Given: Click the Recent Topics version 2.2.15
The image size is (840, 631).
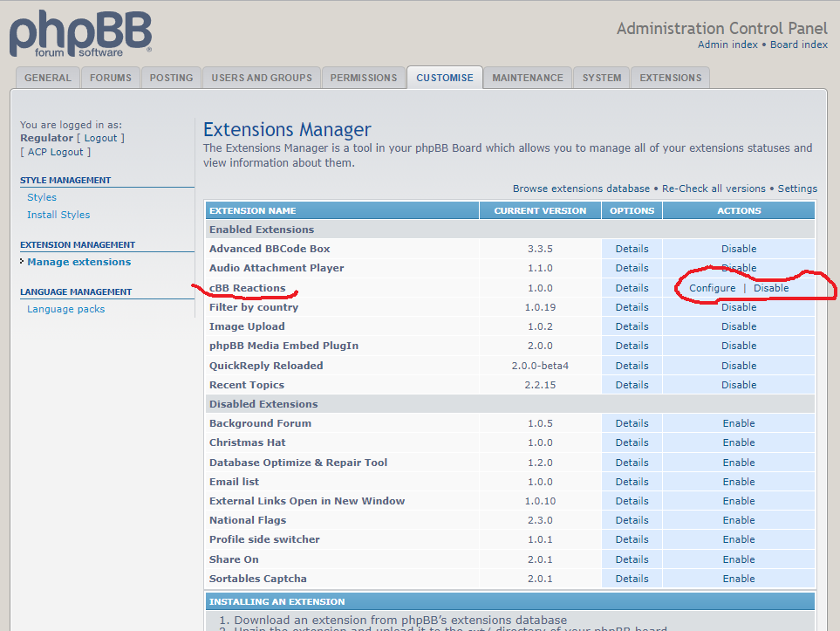Looking at the screenshot, I should [540, 385].
